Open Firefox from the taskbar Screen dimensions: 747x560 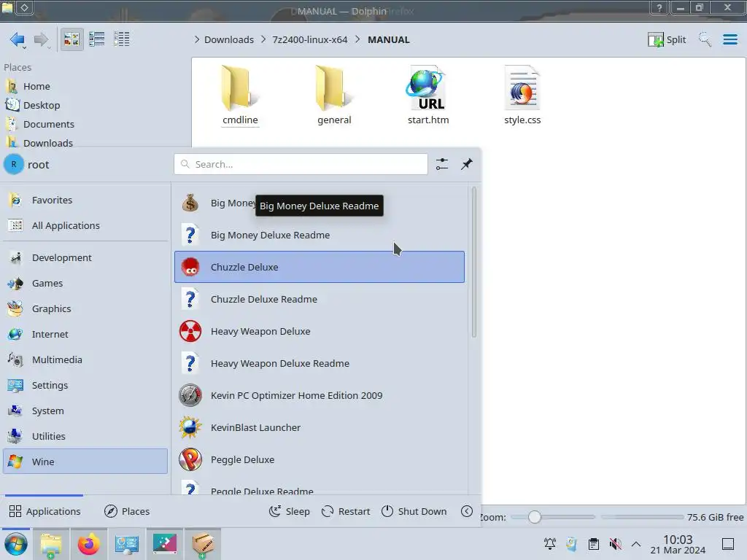[x=88, y=544]
